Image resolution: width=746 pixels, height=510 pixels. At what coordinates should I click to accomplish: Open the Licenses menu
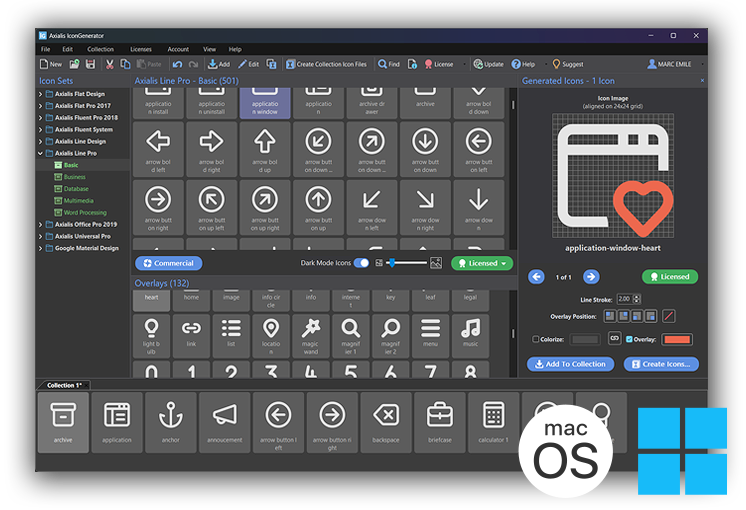pyautogui.click(x=141, y=49)
